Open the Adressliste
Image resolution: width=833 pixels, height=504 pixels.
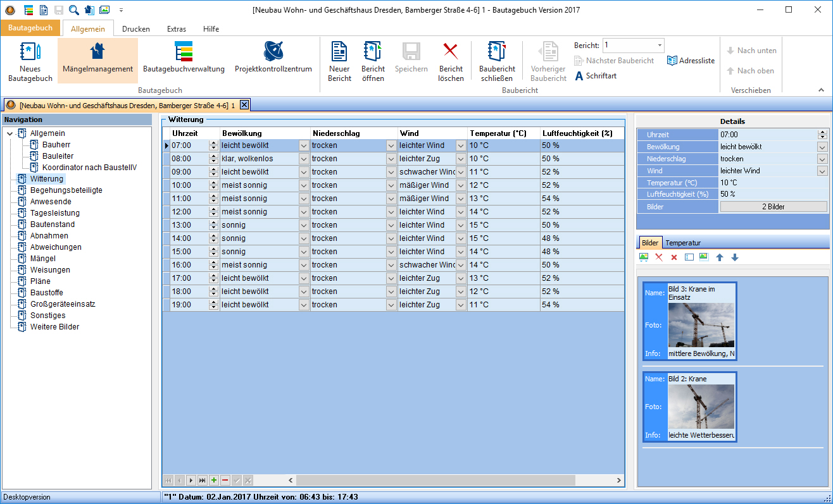click(691, 61)
